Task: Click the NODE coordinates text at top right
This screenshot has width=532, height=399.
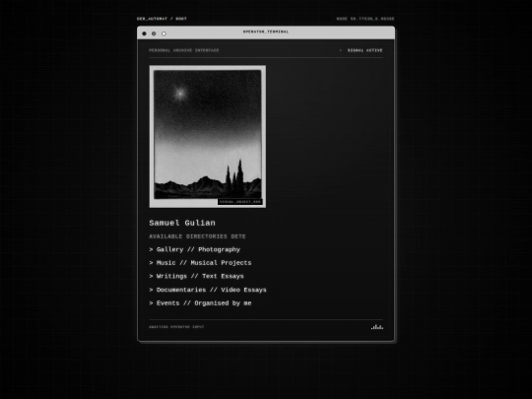Action: click(366, 19)
